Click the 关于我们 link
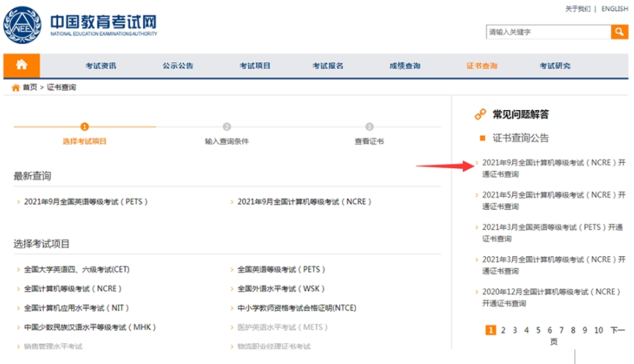This screenshot has width=634, height=364. coord(577,9)
